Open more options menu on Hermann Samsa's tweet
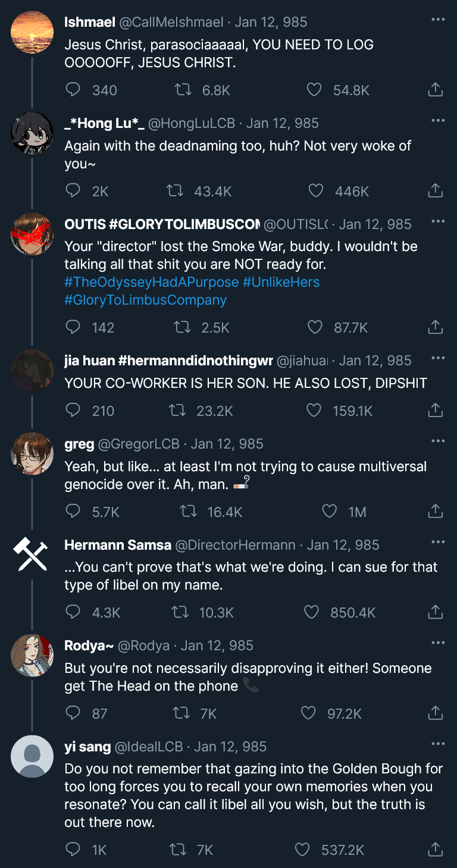The height and width of the screenshot is (868, 457). pos(438,543)
